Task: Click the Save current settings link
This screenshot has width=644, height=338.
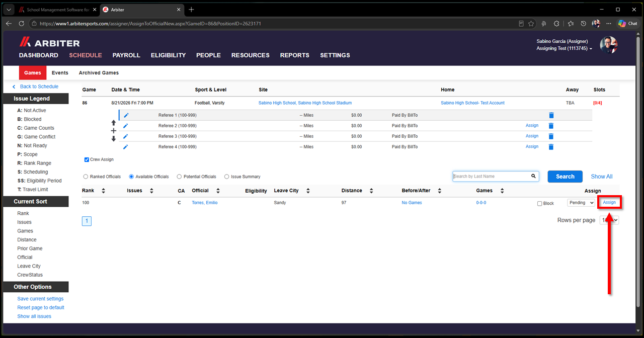Action: pyautogui.click(x=40, y=299)
